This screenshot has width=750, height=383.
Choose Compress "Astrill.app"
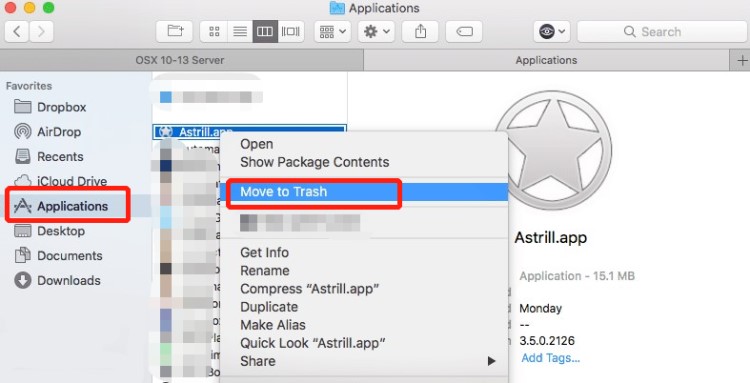click(309, 289)
